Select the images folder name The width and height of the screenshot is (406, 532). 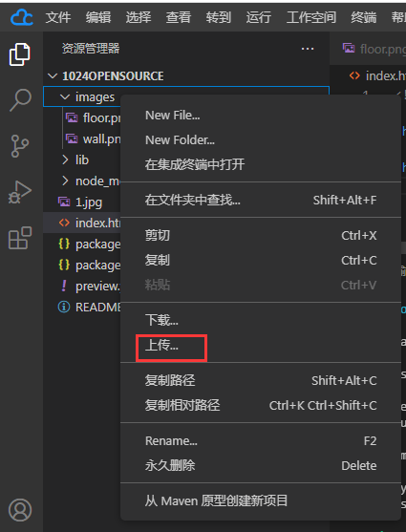pos(95,97)
